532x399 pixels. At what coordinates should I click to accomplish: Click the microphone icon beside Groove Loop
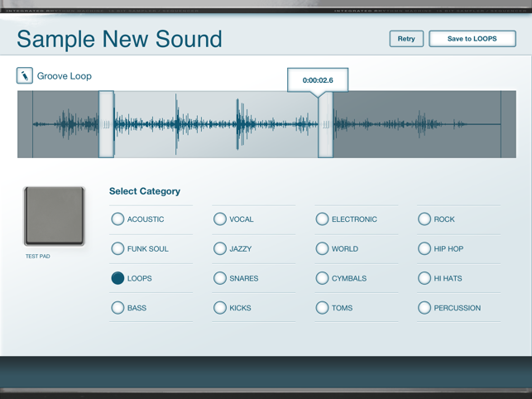pyautogui.click(x=25, y=76)
